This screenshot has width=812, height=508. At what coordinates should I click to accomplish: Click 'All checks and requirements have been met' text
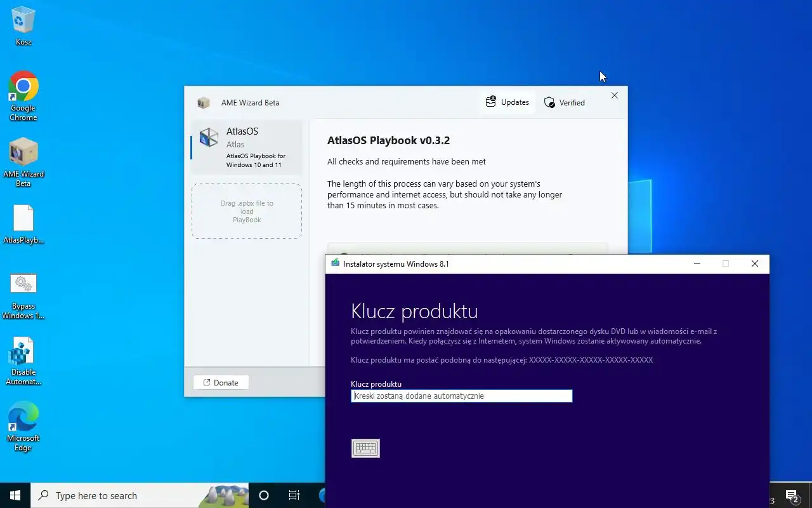407,161
